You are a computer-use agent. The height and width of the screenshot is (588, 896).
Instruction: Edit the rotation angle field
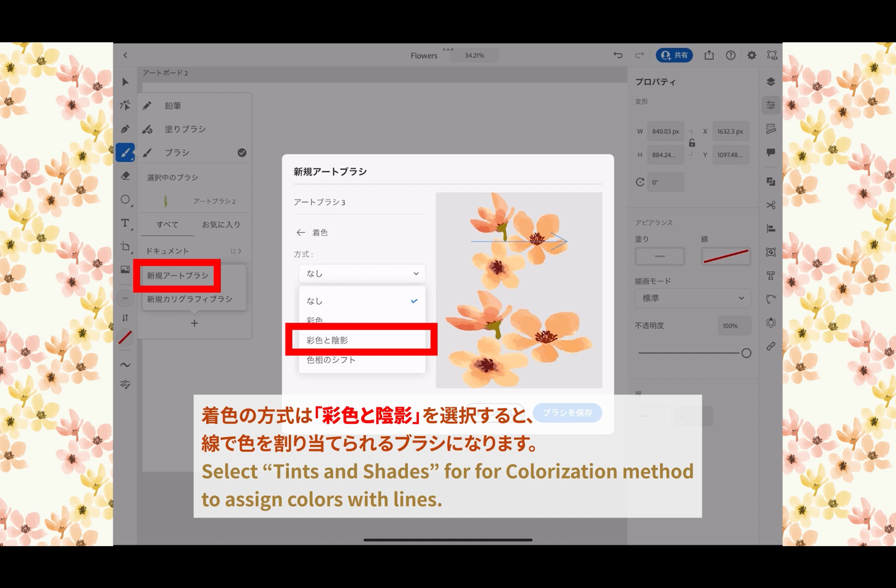[x=665, y=182]
